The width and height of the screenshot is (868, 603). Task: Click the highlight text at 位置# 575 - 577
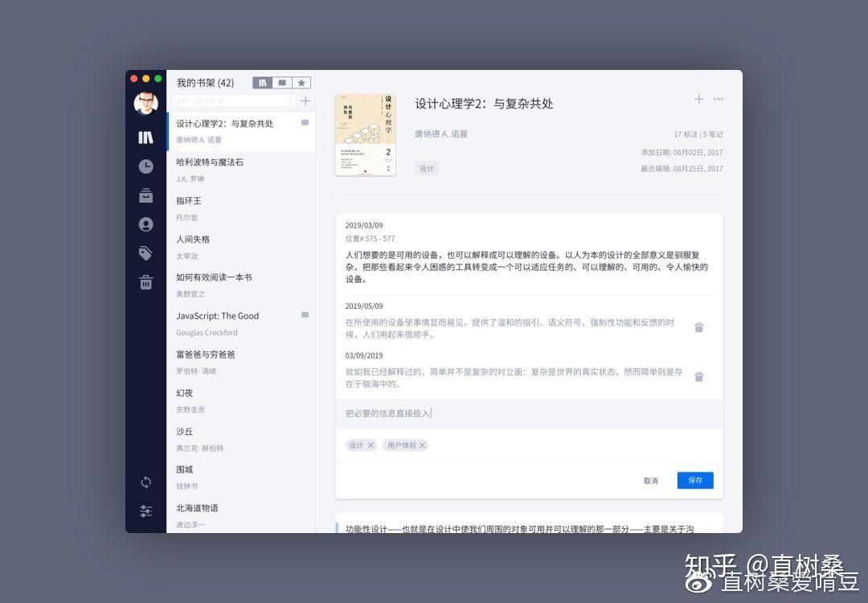pyautogui.click(x=526, y=267)
